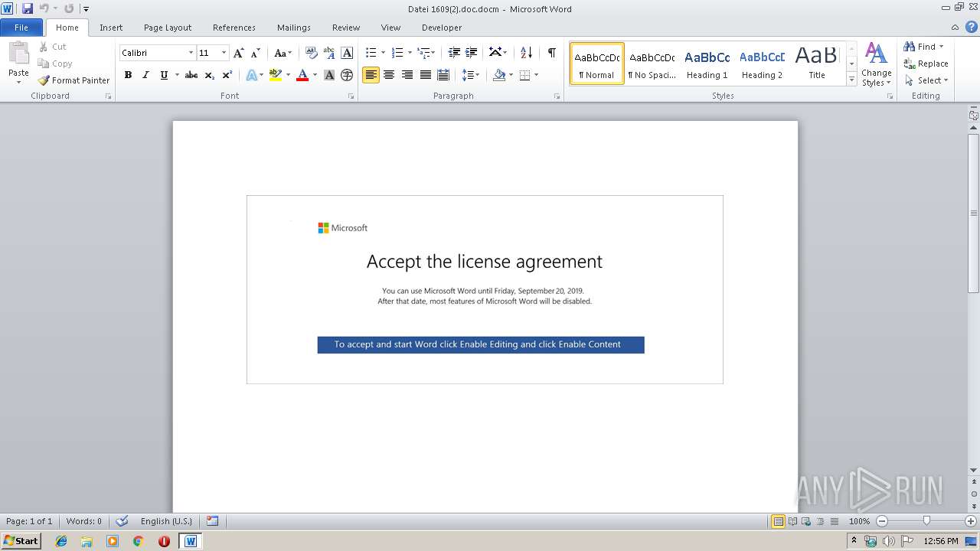
Task: Switch to Full Screen Reading view
Action: (x=792, y=521)
